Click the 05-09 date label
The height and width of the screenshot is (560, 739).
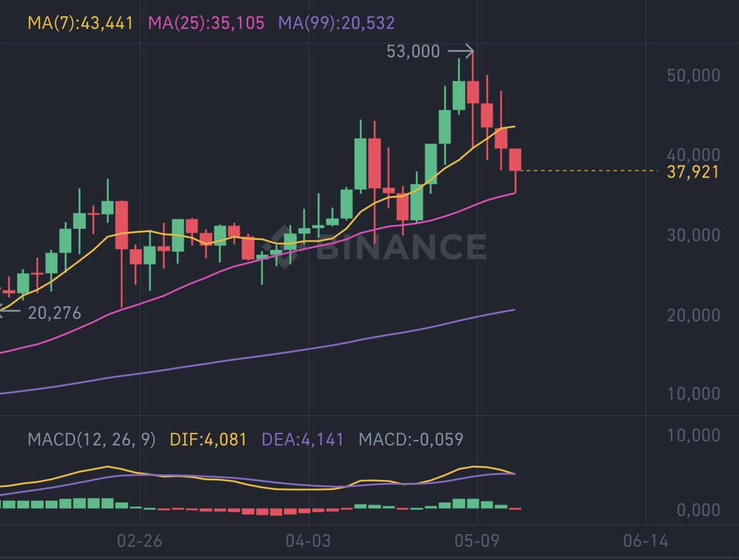477,541
